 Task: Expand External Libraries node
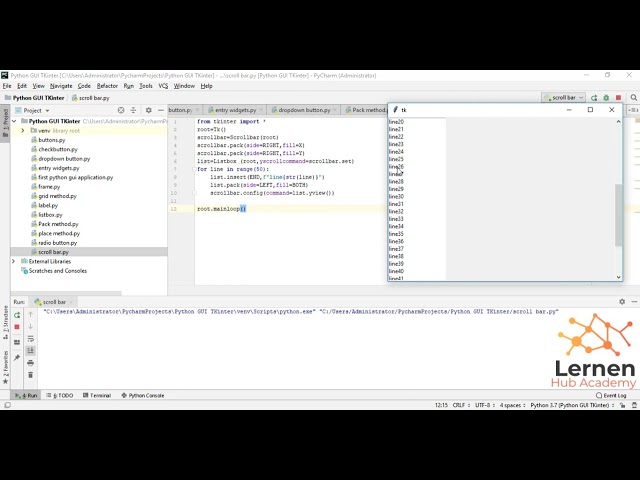13,261
